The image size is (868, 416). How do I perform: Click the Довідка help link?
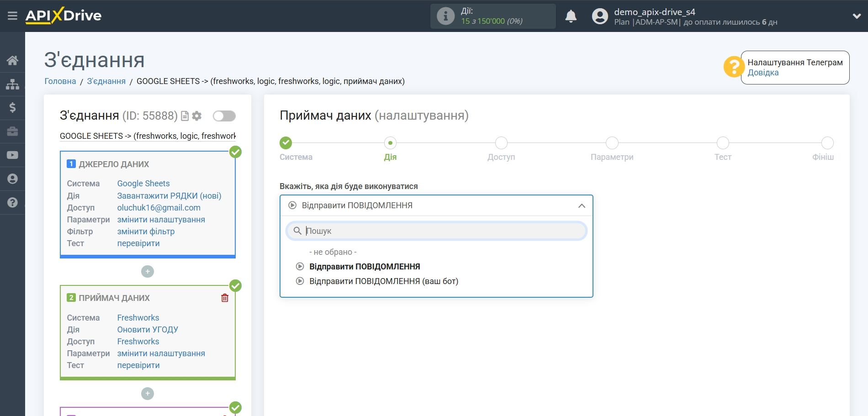click(763, 73)
